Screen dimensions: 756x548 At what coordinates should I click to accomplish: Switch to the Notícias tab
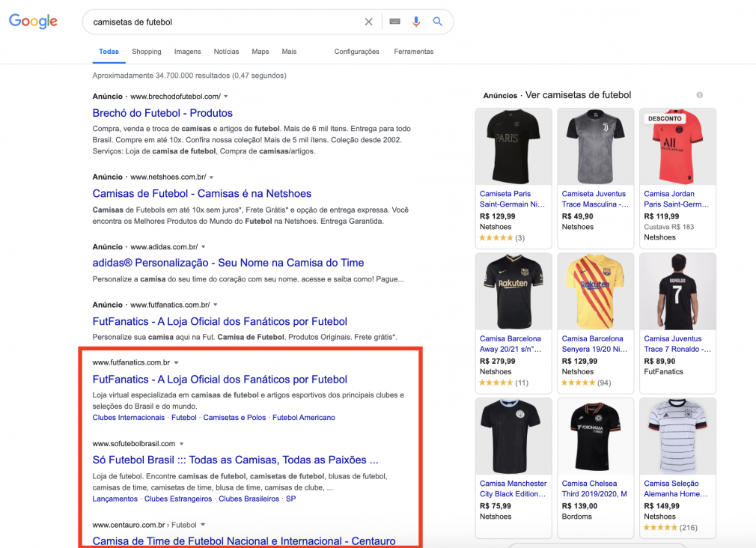(226, 52)
